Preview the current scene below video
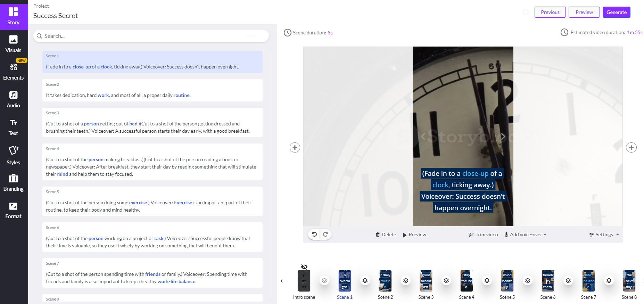Image resolution: width=644 pixels, height=304 pixels. click(x=414, y=235)
